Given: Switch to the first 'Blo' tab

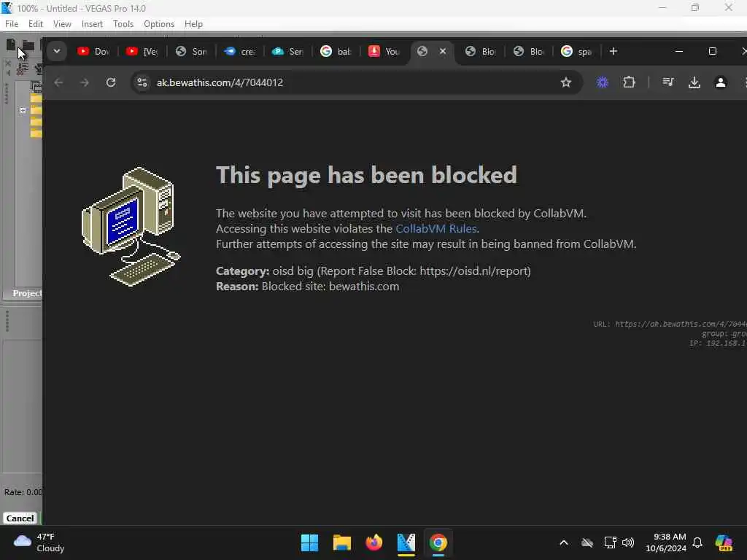Looking at the screenshot, I should [x=481, y=52].
